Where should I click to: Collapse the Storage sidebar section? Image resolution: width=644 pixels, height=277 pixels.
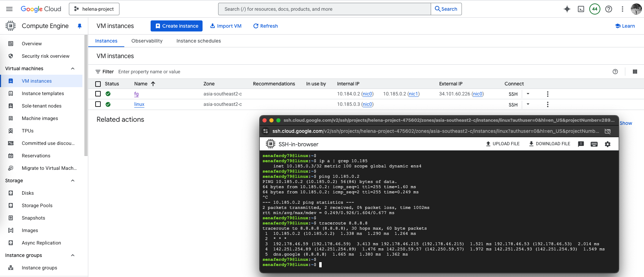(x=73, y=181)
